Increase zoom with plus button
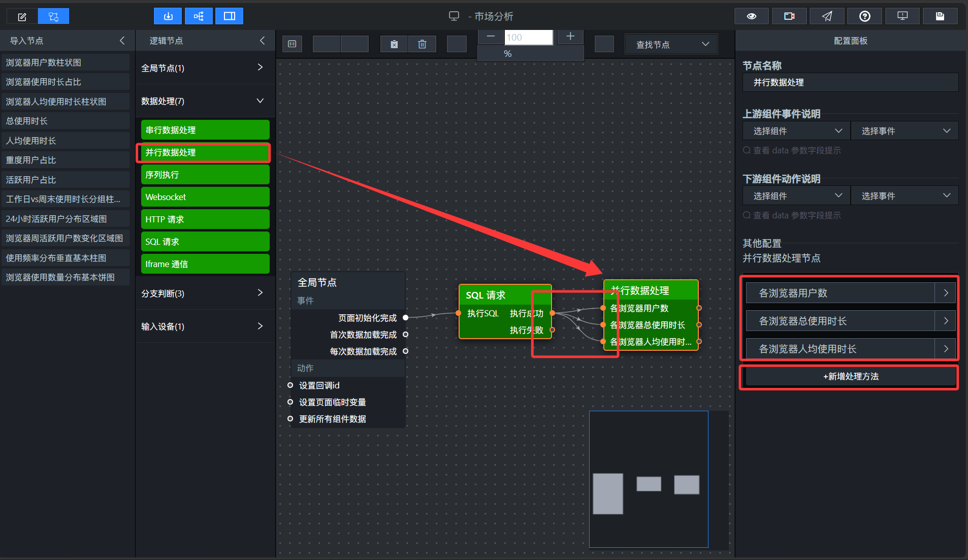Image resolution: width=968 pixels, height=560 pixels. [570, 37]
